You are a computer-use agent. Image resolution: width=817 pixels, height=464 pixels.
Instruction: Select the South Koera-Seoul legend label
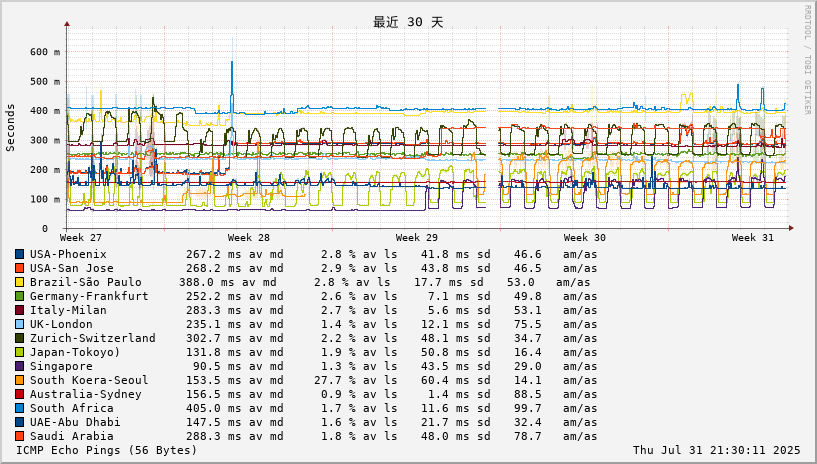[89, 381]
